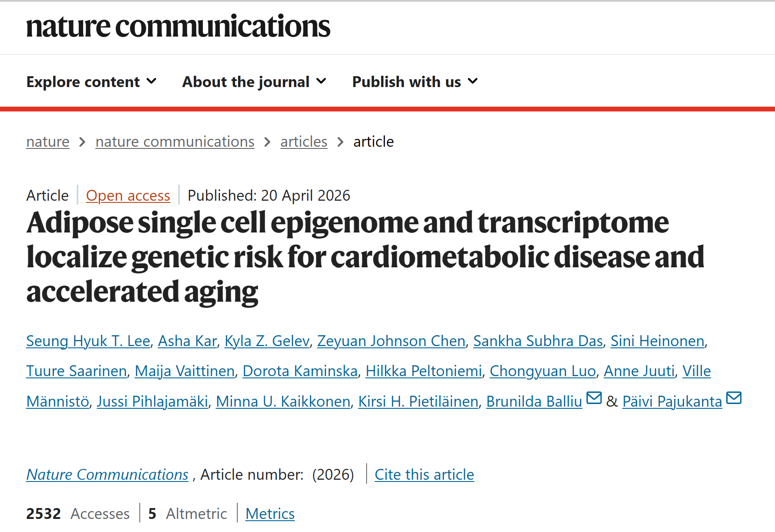The height and width of the screenshot is (532, 775).
Task: Open the About the journal dropdown
Action: [x=254, y=82]
